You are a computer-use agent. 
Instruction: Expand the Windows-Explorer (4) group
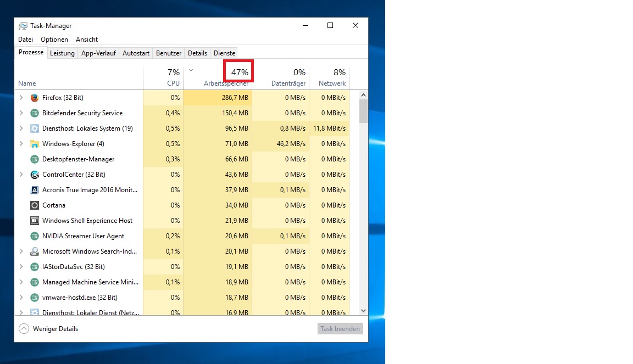pos(21,144)
